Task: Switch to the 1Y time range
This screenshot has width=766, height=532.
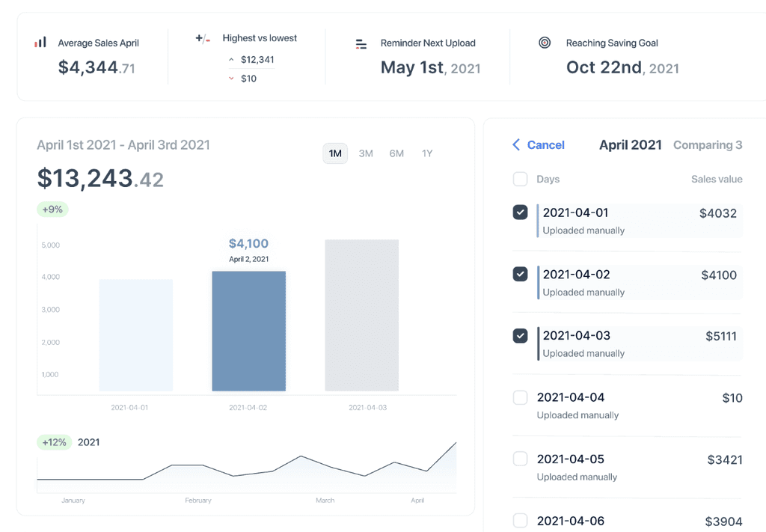Action: click(x=427, y=153)
